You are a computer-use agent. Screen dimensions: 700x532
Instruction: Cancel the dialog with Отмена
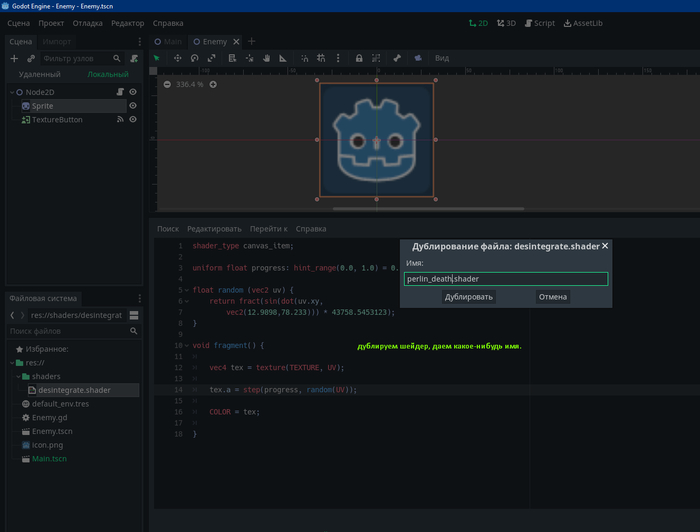click(552, 297)
